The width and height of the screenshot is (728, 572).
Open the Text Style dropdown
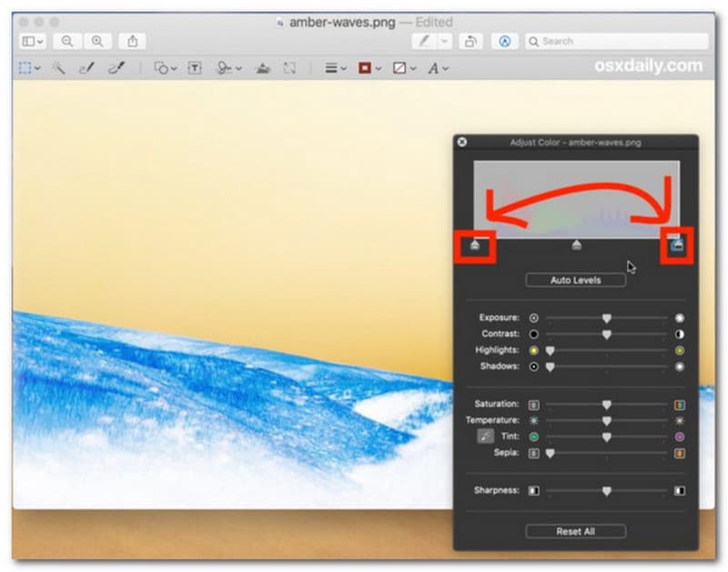pos(439,68)
